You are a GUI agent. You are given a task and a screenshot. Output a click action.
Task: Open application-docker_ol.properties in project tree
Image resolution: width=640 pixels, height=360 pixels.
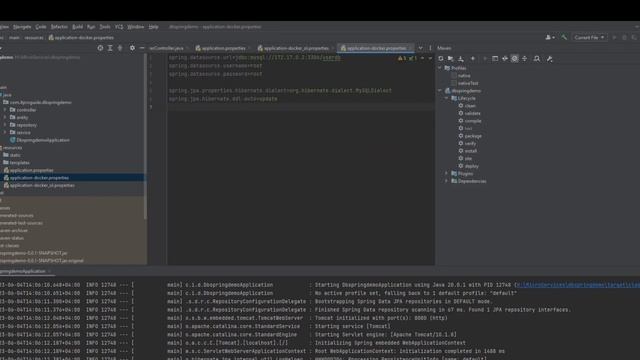coord(39,185)
